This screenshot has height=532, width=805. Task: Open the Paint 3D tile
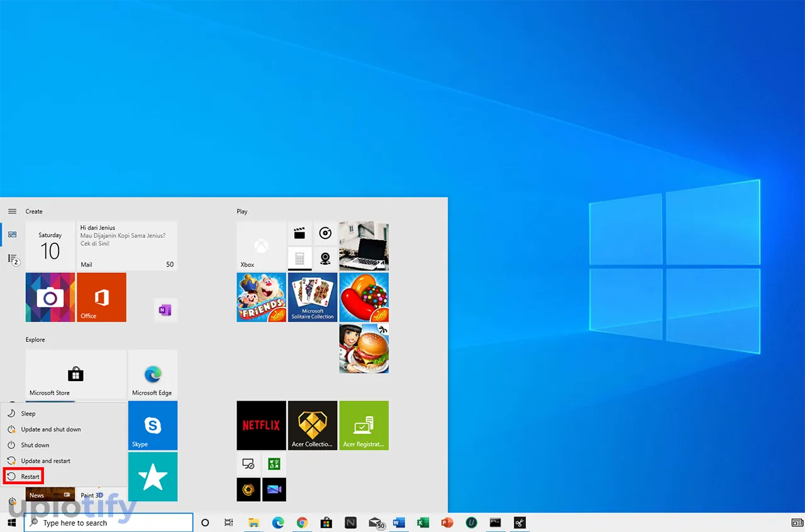coord(102,494)
